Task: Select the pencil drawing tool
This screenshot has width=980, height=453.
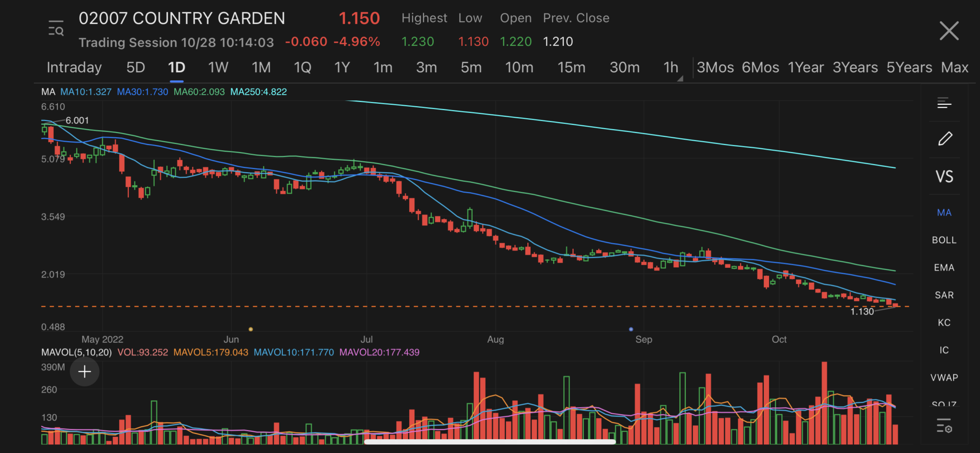Action: (x=945, y=139)
